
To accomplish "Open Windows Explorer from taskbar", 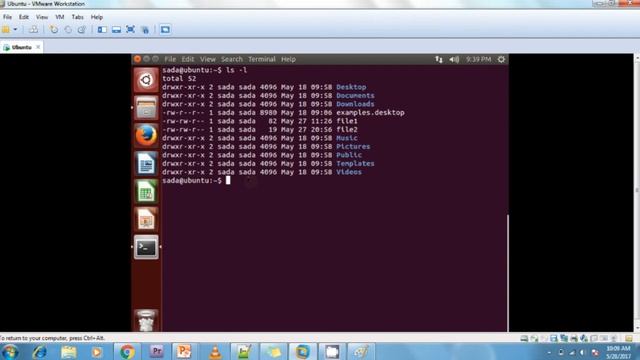I will (69, 352).
